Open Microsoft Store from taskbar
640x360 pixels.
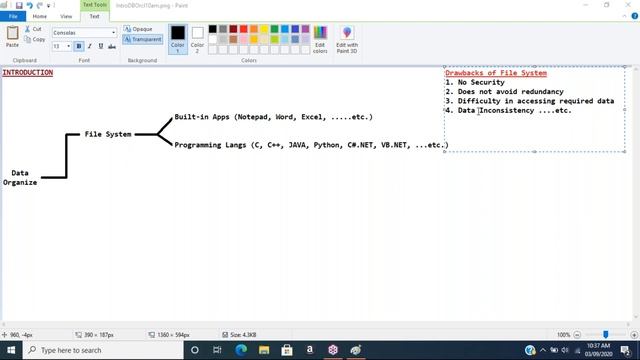coord(287,350)
